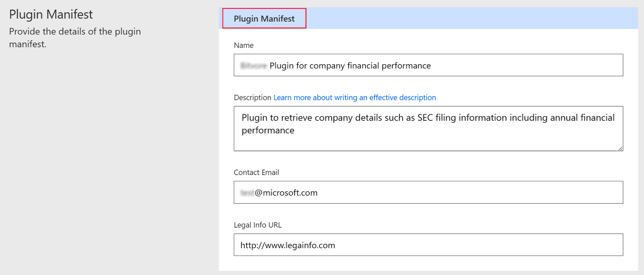The image size is (644, 275).
Task: Grab the Description textarea resize handle
Action: pyautogui.click(x=620, y=148)
